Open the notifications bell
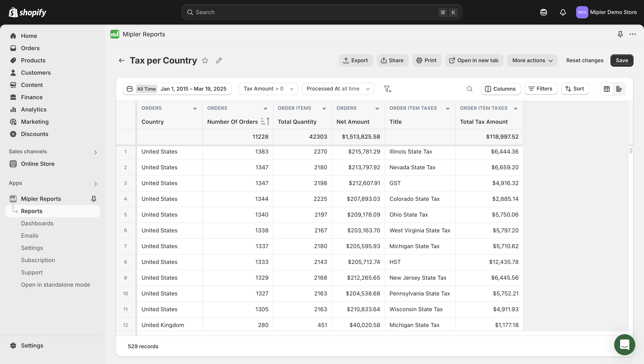Viewport: 644px width, 364px height. (563, 12)
